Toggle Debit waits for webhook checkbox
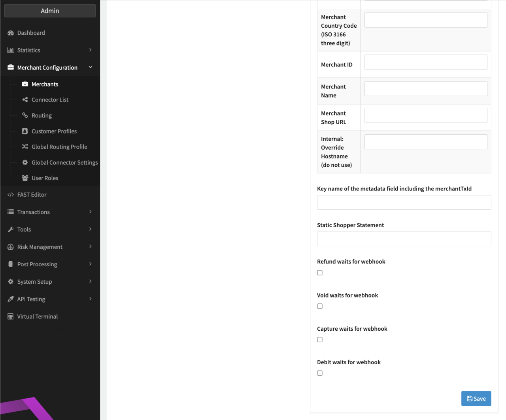The image size is (506, 420). click(320, 373)
